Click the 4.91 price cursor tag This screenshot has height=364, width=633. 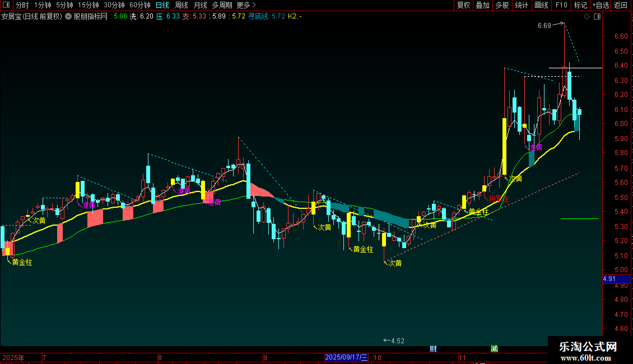click(x=616, y=279)
